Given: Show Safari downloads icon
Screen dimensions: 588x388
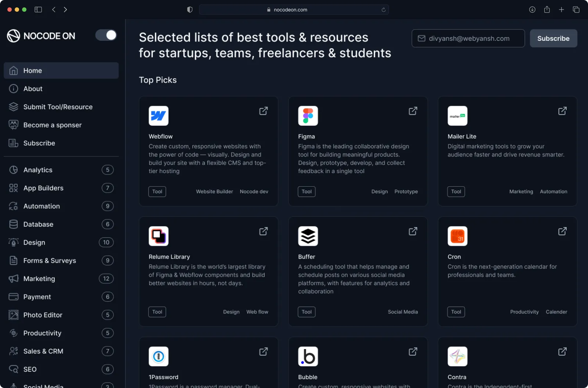Looking at the screenshot, I should coord(532,10).
